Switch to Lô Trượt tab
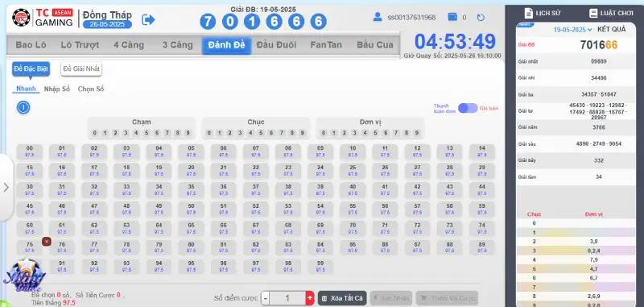The width and height of the screenshot is (644, 307). [80, 45]
